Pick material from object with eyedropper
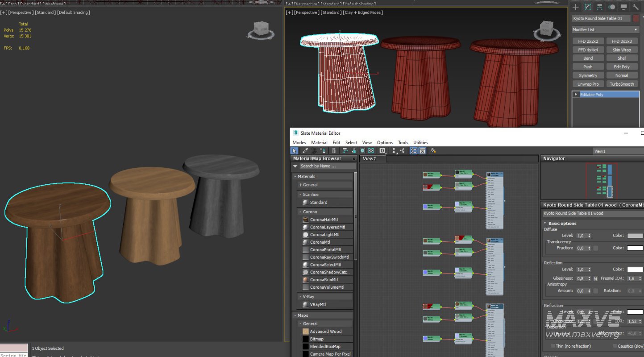Viewport: 644px width, 357px height. click(305, 151)
